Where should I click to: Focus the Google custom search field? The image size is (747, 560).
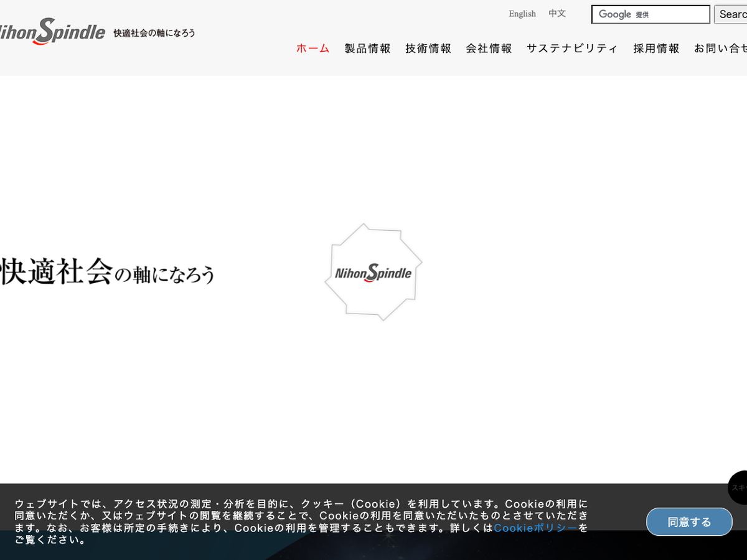click(650, 14)
